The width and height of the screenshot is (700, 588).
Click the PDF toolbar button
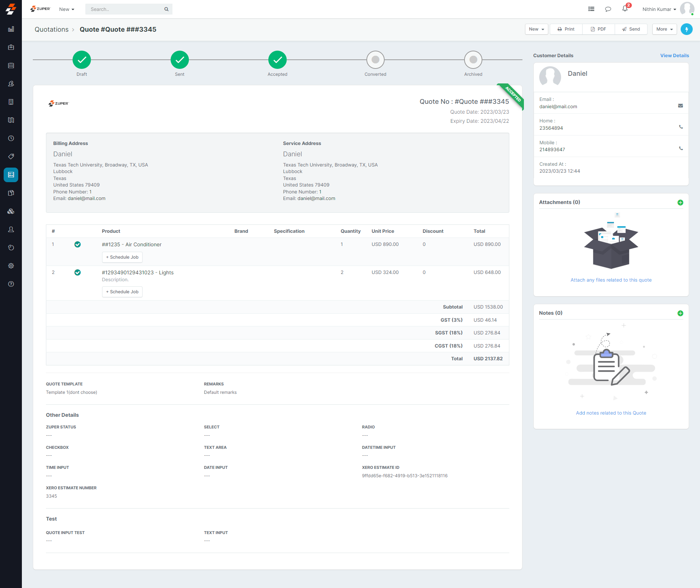click(x=598, y=29)
